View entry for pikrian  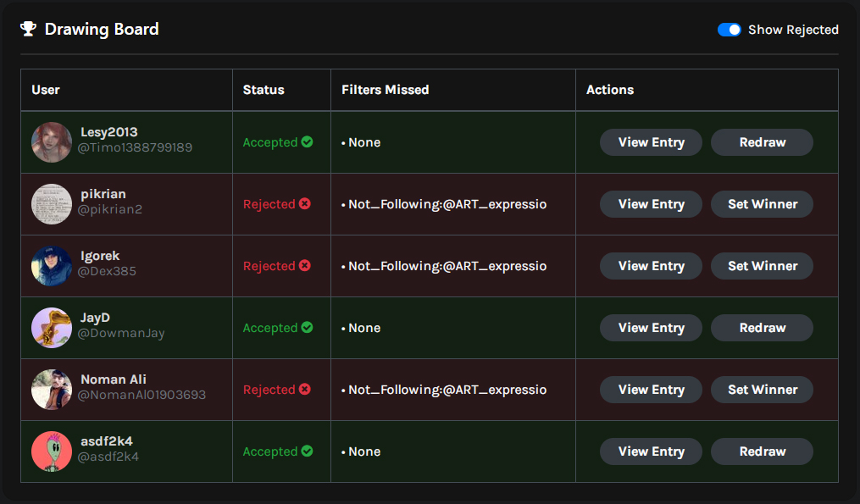click(x=651, y=204)
